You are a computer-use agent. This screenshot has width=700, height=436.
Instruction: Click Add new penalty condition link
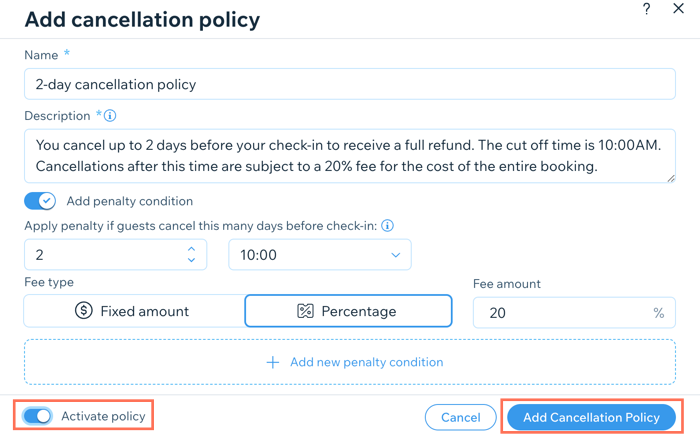click(367, 362)
